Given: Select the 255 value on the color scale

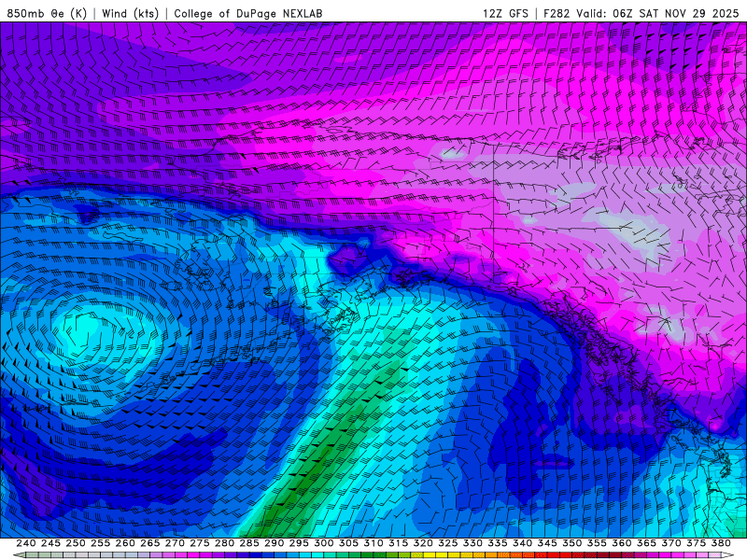Looking at the screenshot, I should click(x=100, y=543).
